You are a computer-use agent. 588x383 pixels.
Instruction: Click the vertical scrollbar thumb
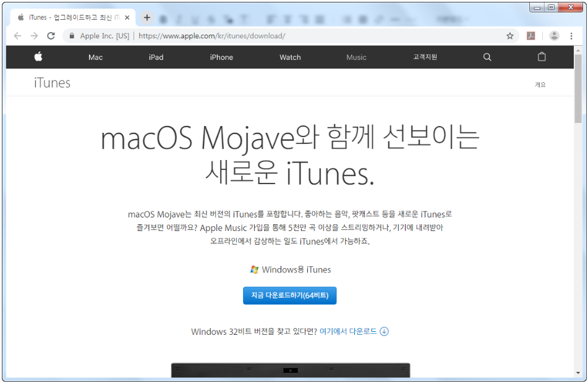[x=578, y=88]
